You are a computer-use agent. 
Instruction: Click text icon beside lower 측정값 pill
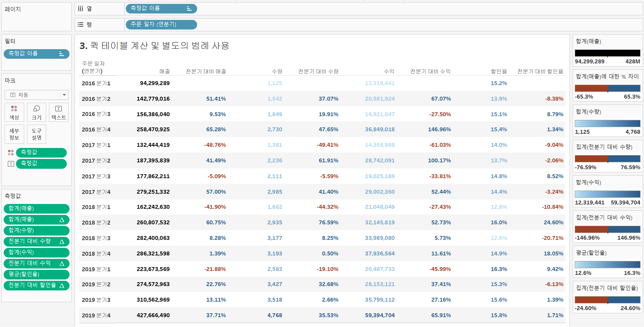pos(11,164)
